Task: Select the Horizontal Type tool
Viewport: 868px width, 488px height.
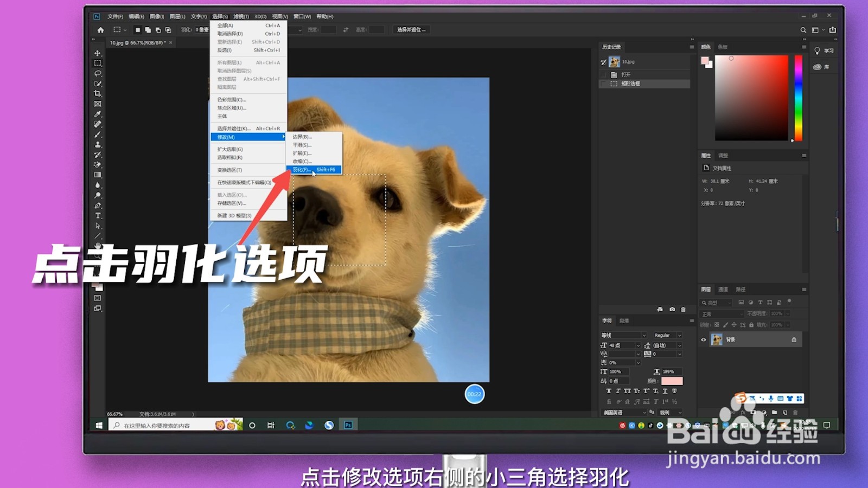Action: point(98,216)
